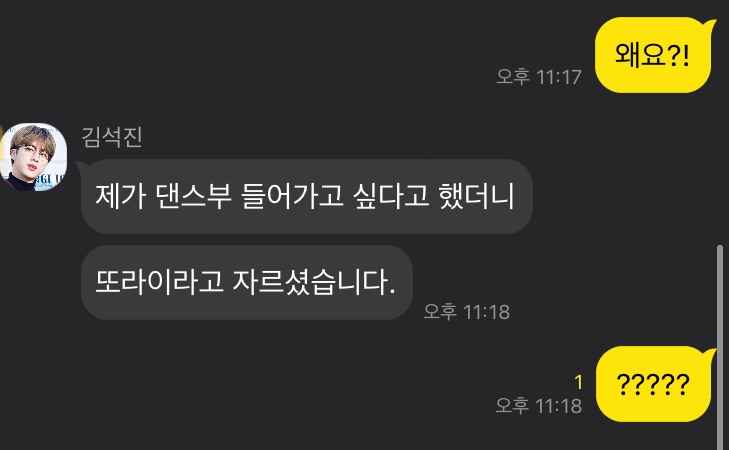Click the word 제가 in the message
This screenshot has height=450, width=729.
(120, 196)
